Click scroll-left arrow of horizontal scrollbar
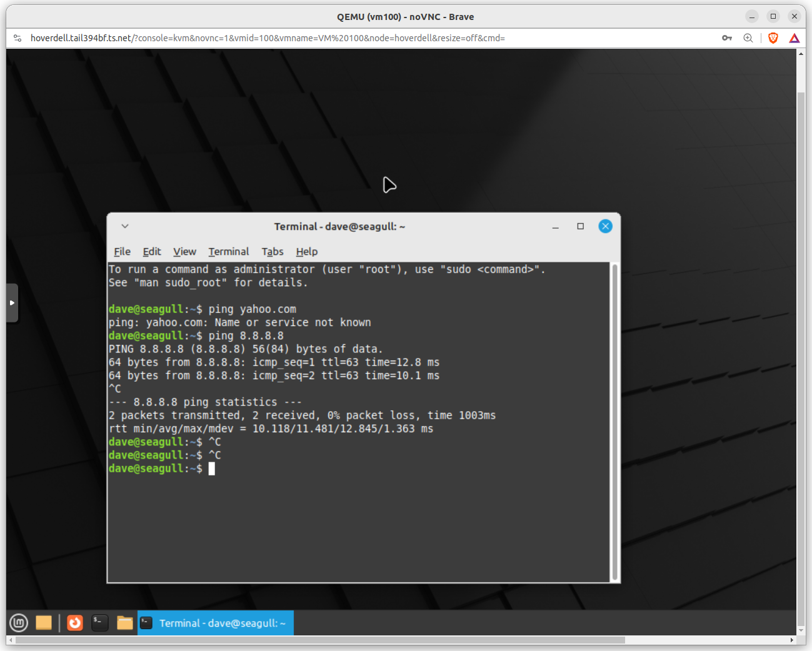The width and height of the screenshot is (812, 651). click(11, 640)
